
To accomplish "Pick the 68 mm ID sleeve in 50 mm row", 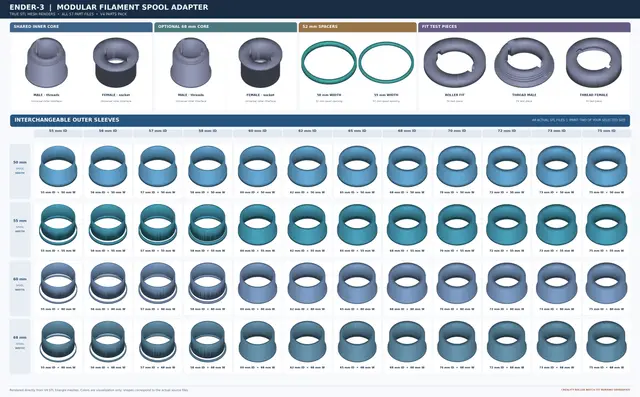I will click(x=407, y=166).
